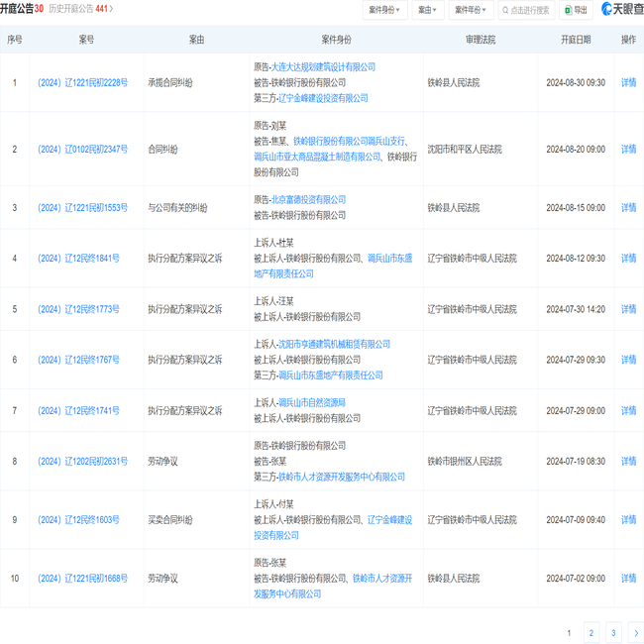Image resolution: width=644 pixels, height=644 pixels.
Task: Click 开庭日期 column header
Action: click(x=576, y=40)
